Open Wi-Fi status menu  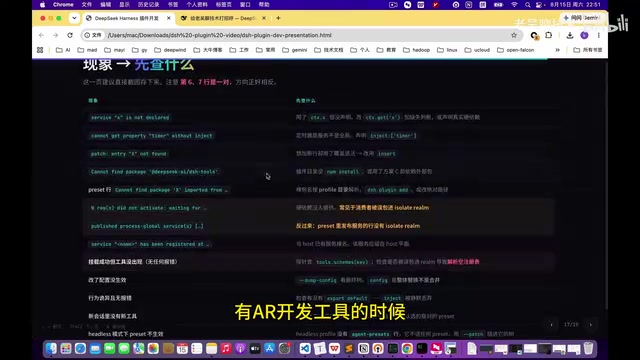click(514, 4)
